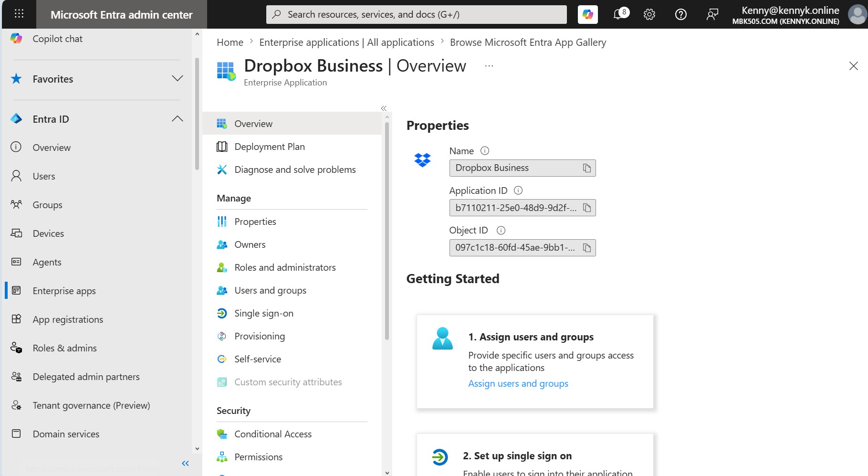Screen dimensions: 868x476
Task: Copy the Name field value
Action: coord(586,168)
